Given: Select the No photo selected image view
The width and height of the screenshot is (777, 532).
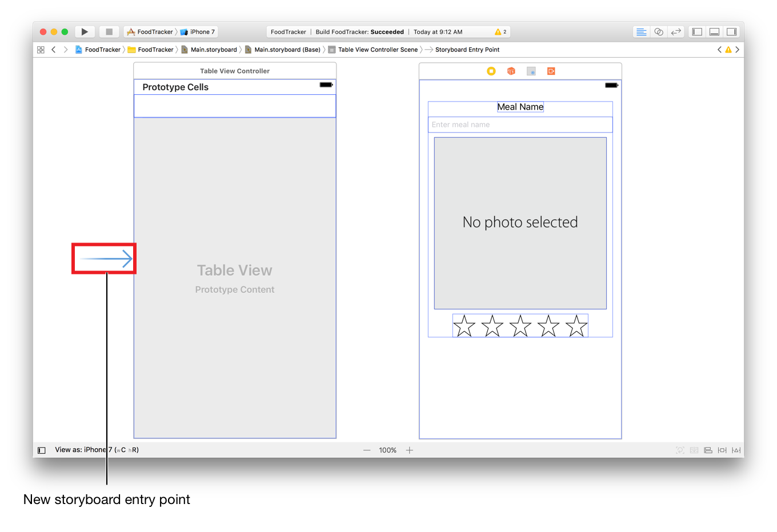Looking at the screenshot, I should click(520, 223).
